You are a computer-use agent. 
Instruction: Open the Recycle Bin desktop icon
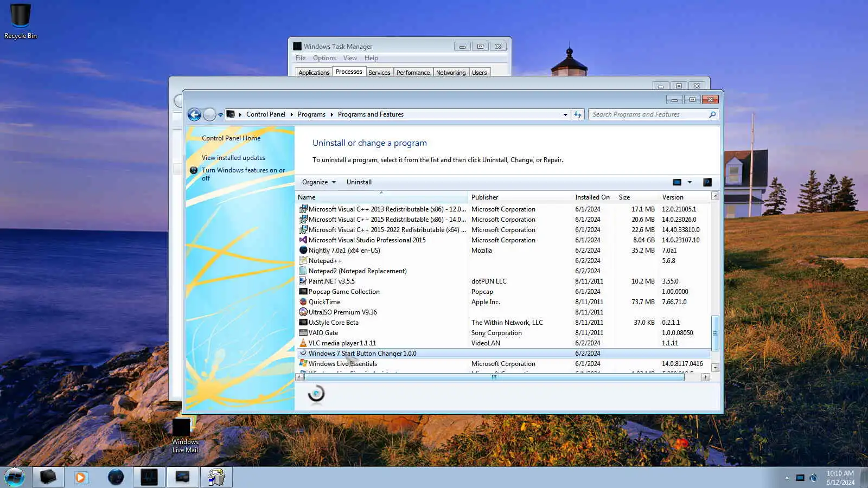pos(21,22)
